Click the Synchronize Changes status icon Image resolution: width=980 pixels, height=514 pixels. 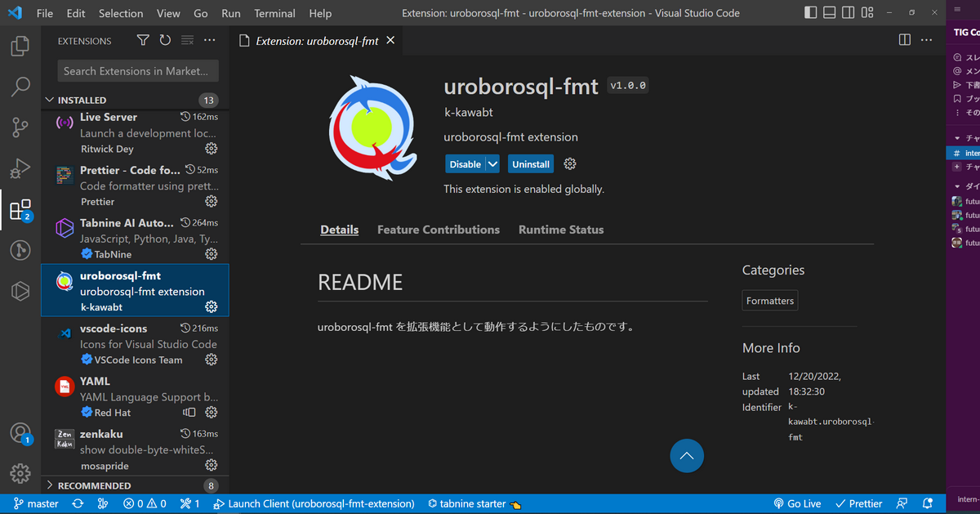click(x=78, y=504)
